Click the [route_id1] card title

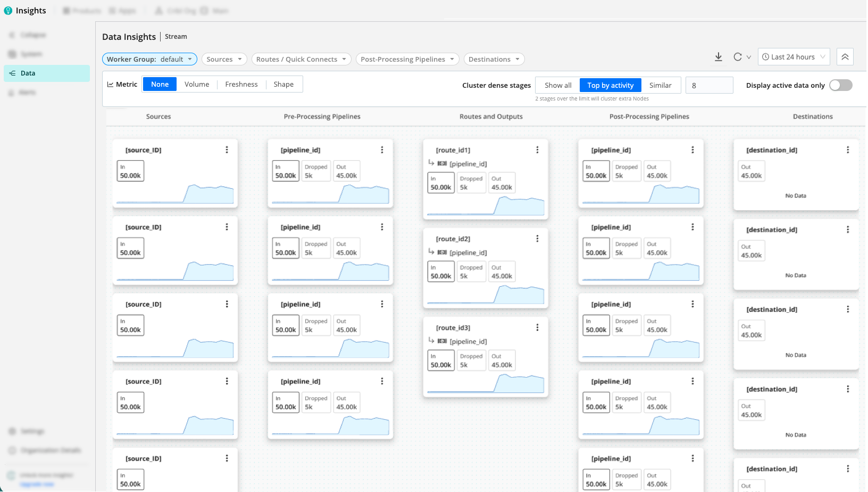click(453, 150)
